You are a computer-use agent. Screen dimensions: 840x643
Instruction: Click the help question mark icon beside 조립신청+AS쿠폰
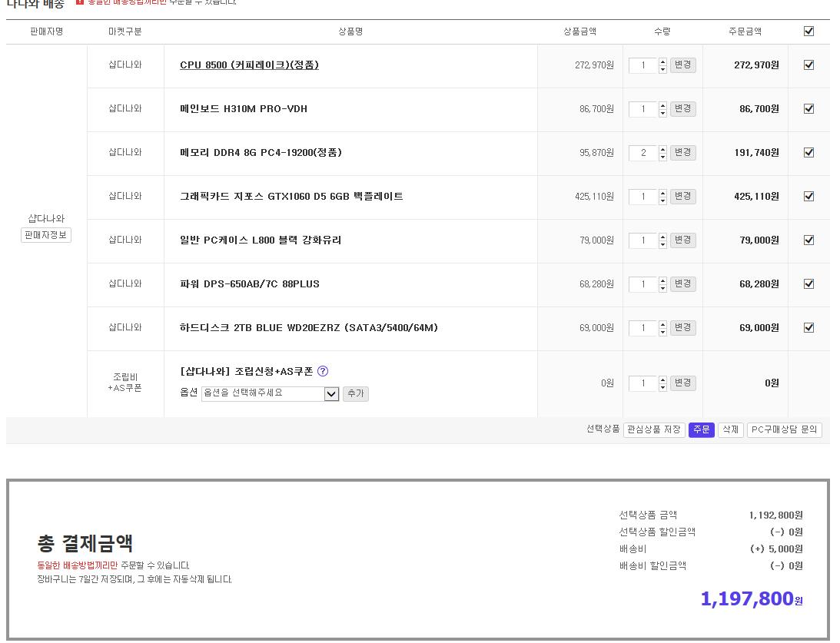(x=323, y=371)
